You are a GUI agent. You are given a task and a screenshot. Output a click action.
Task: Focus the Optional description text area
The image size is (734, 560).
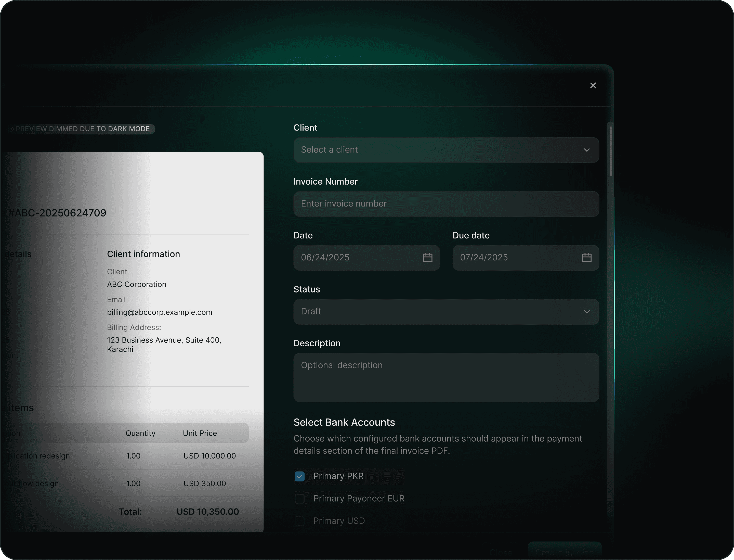(x=446, y=377)
